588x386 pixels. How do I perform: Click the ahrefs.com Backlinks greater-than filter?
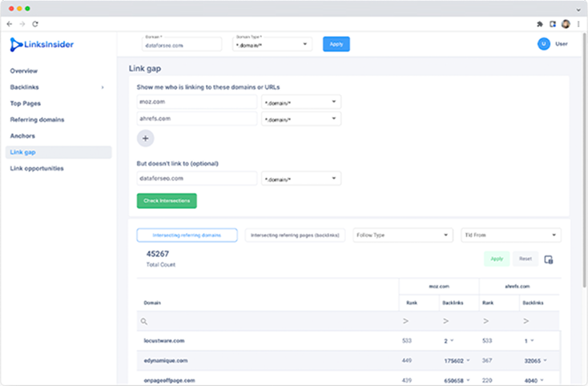[x=526, y=321]
